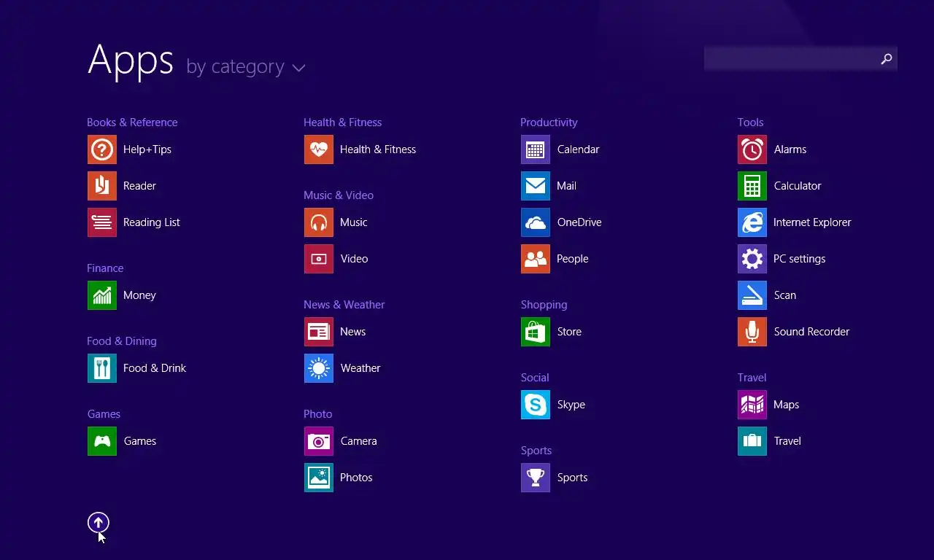Screen dimensions: 934x560
Task: Open the Alarms clock icon
Action: pyautogui.click(x=752, y=149)
